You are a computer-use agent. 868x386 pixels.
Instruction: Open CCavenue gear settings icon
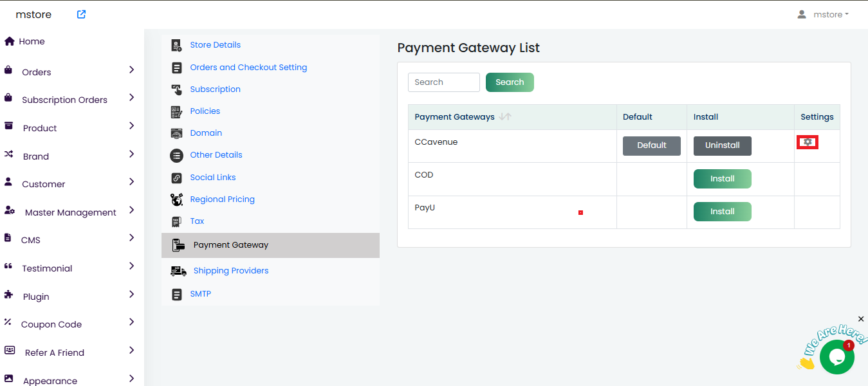(x=808, y=142)
